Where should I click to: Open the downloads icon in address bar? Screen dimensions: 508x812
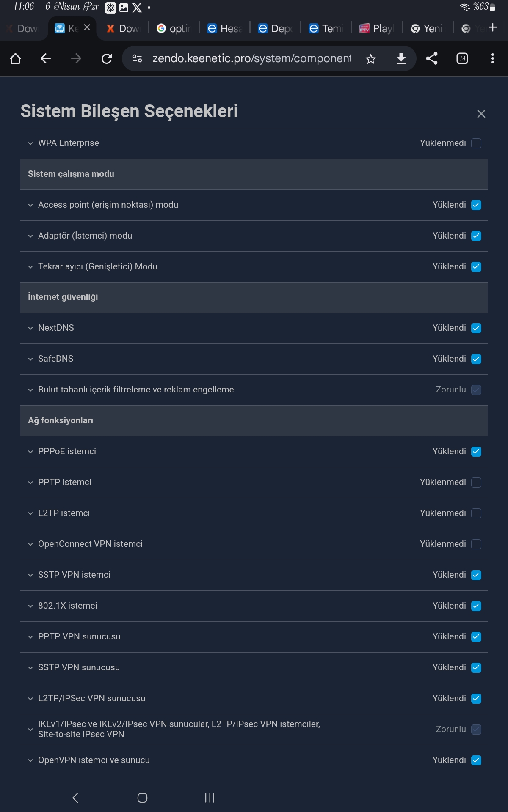(x=401, y=59)
